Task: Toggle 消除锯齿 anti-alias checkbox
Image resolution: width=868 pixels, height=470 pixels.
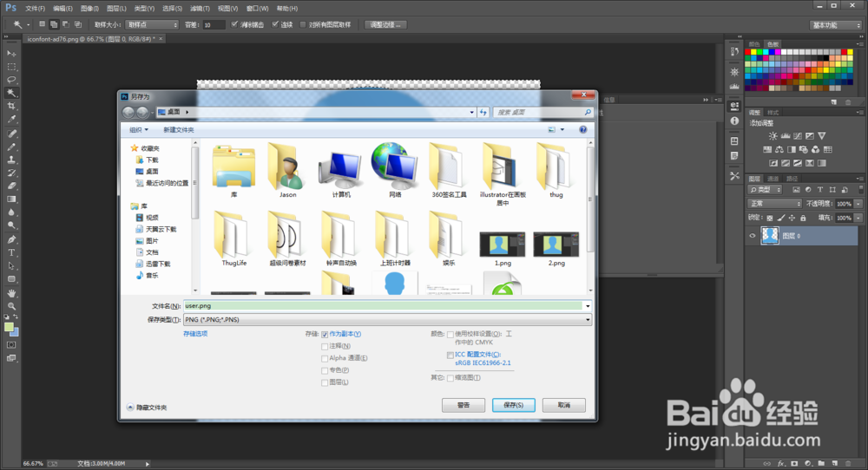Action: click(234, 24)
